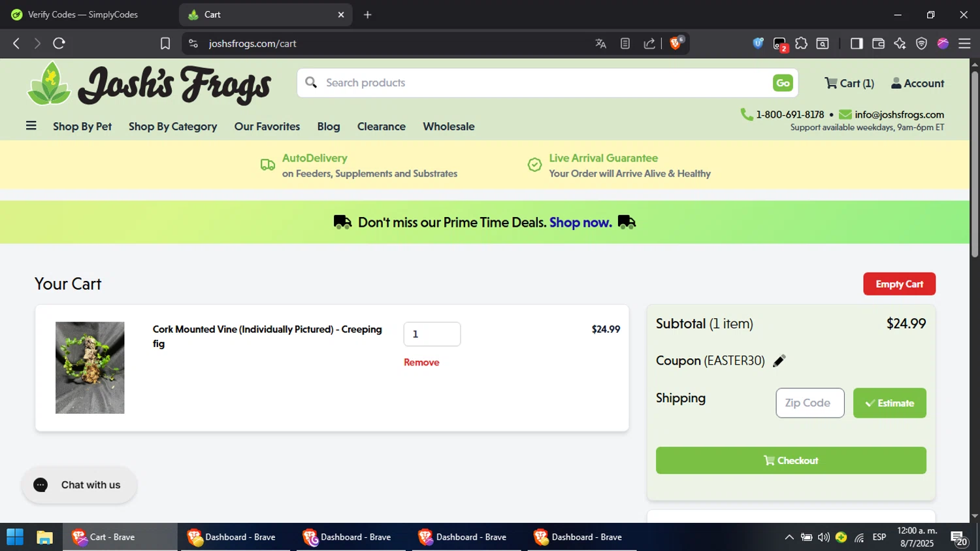
Task: Close the Cart tab
Action: click(x=340, y=14)
